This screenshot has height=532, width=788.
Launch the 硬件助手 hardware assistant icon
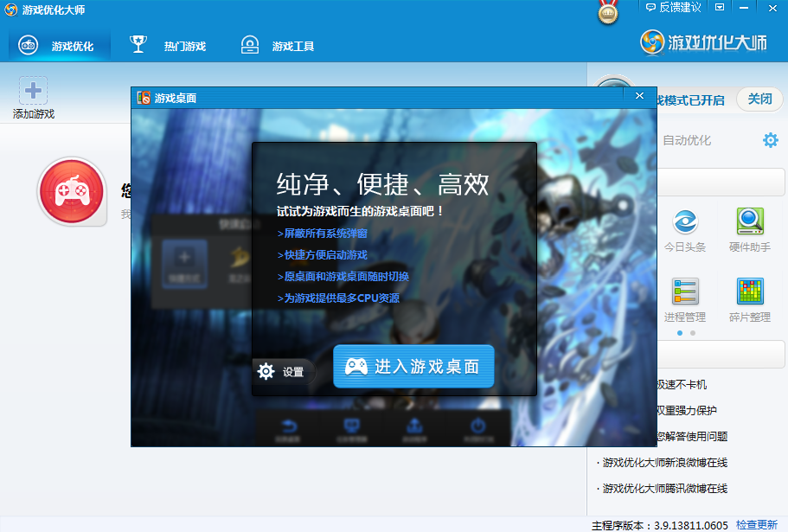click(749, 227)
